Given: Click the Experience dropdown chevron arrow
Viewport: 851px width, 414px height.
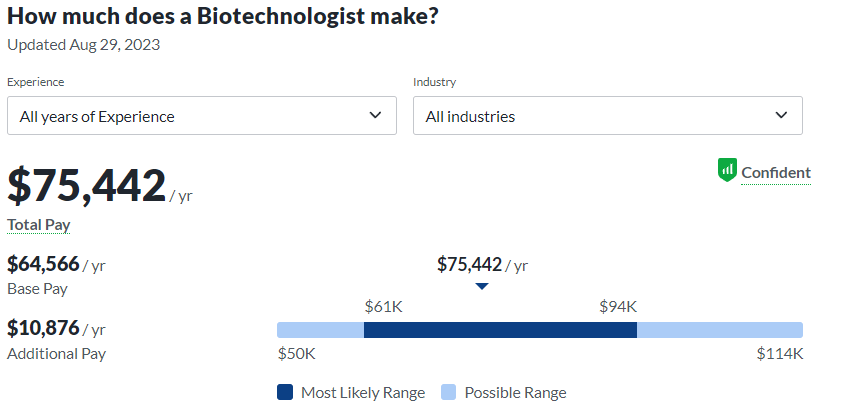Looking at the screenshot, I should [x=375, y=115].
